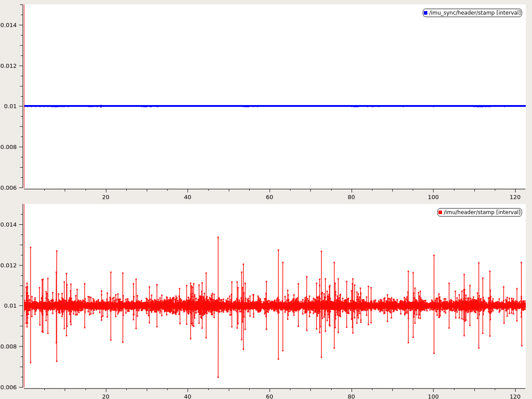Click the bottom plot y-axis label 0.008

tap(8, 347)
